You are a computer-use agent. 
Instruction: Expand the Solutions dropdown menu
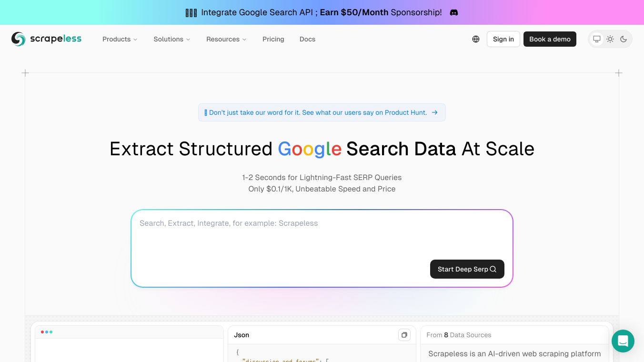pos(171,39)
